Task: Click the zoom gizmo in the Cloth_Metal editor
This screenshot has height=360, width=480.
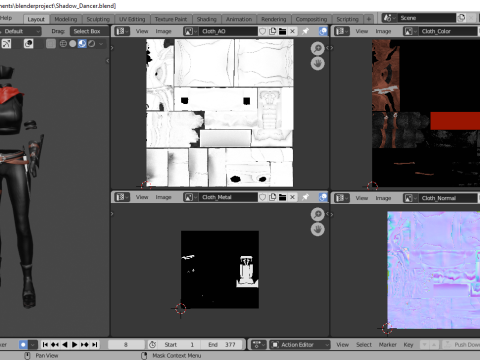Action: click(318, 214)
